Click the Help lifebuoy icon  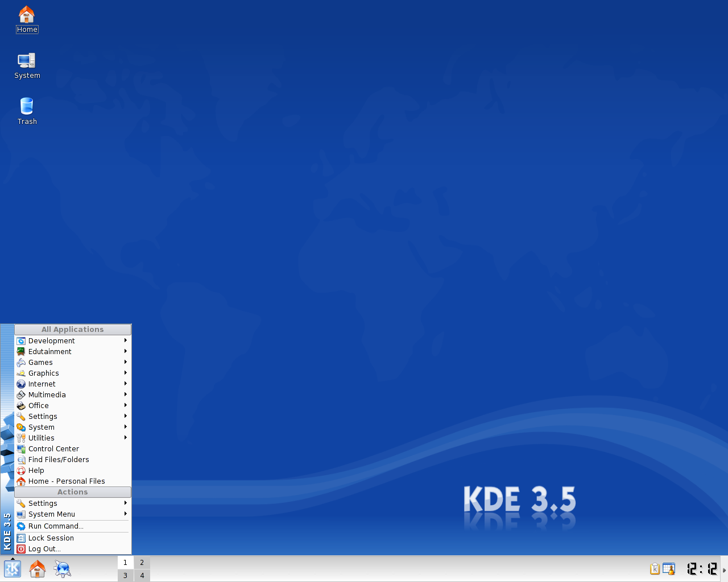(x=21, y=471)
